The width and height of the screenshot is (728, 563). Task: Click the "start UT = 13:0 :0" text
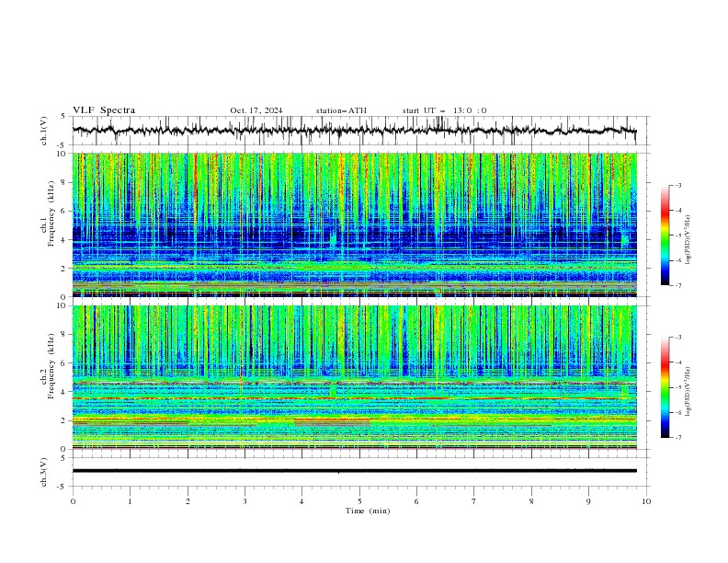pos(444,110)
